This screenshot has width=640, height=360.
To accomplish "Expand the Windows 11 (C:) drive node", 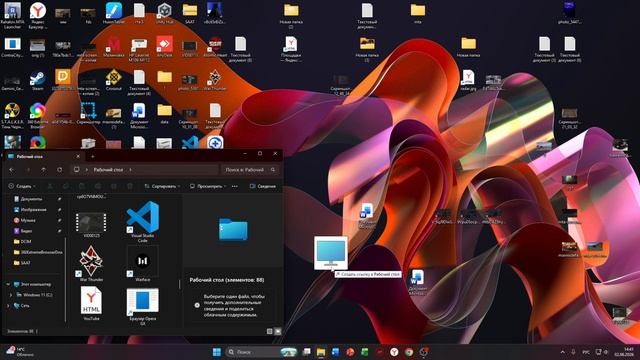I will tap(11, 295).
